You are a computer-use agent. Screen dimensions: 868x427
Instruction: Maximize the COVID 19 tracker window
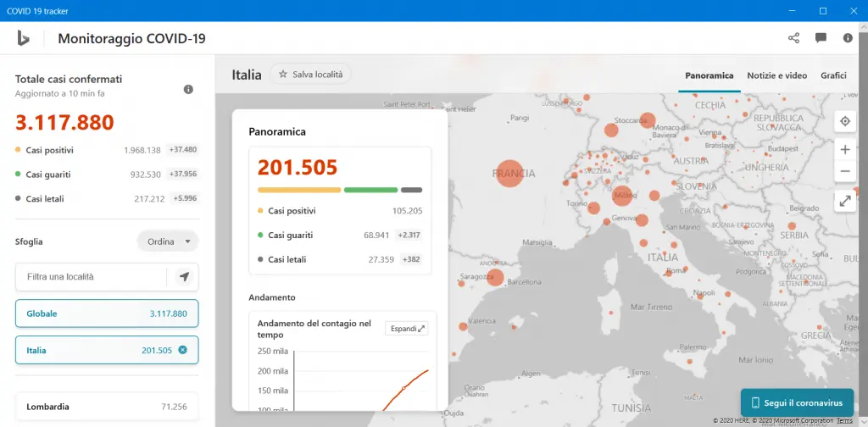point(822,10)
